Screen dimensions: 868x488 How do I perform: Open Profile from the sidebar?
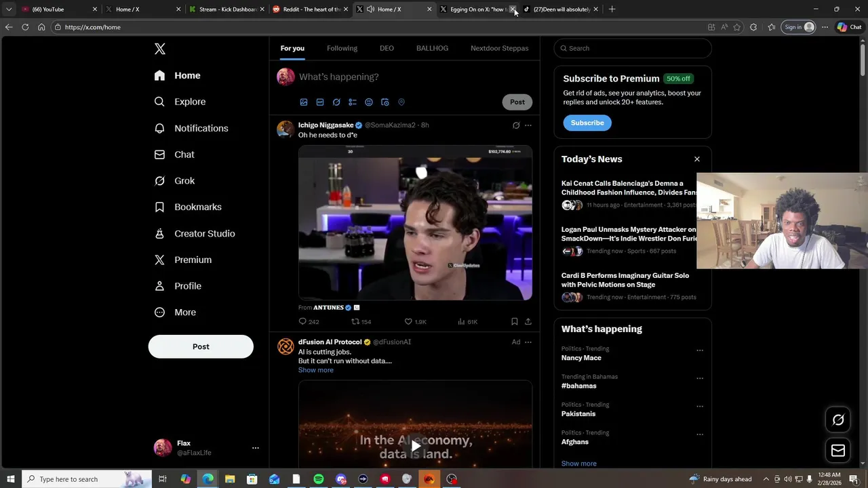tap(178, 286)
